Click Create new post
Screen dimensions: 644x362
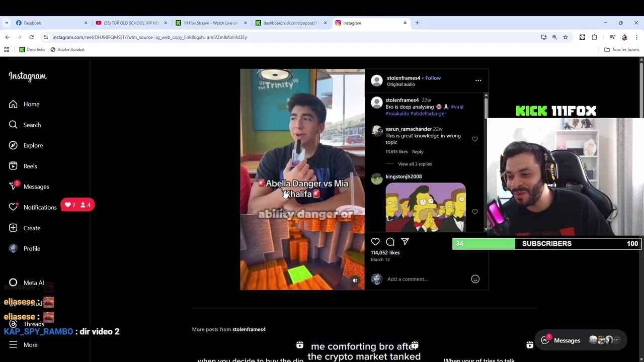coord(24,228)
